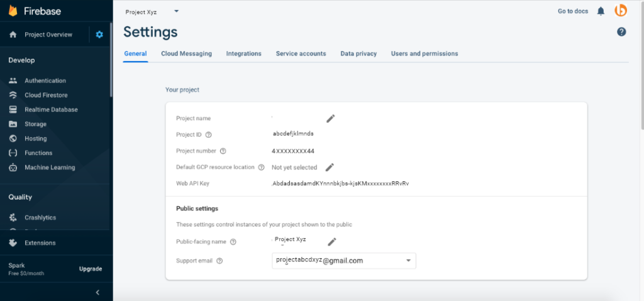
Task: Show Support email help icon
Action: pyautogui.click(x=219, y=261)
